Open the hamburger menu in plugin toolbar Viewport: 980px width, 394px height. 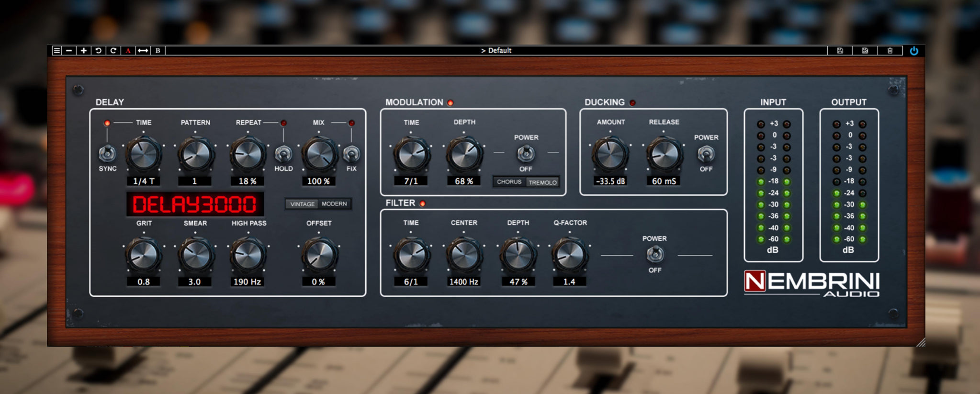(56, 50)
